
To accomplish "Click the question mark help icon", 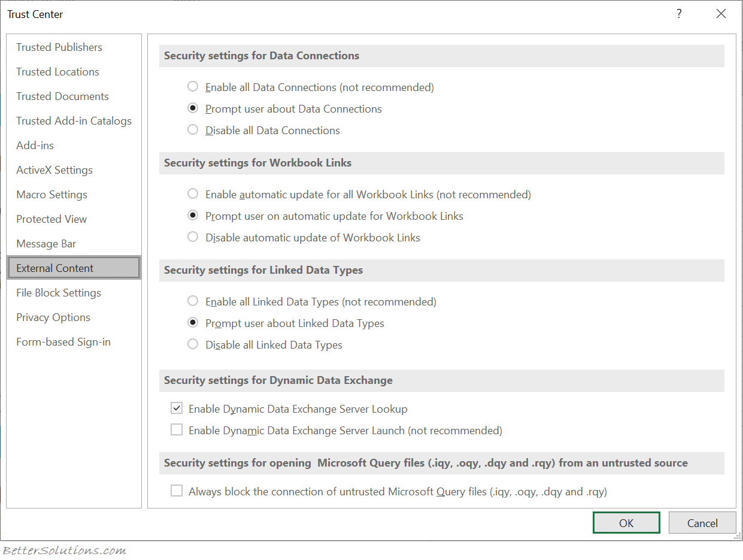I will (x=679, y=14).
